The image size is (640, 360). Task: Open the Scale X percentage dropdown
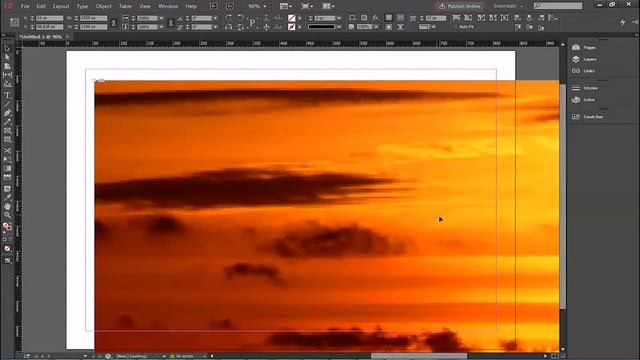(x=161, y=18)
